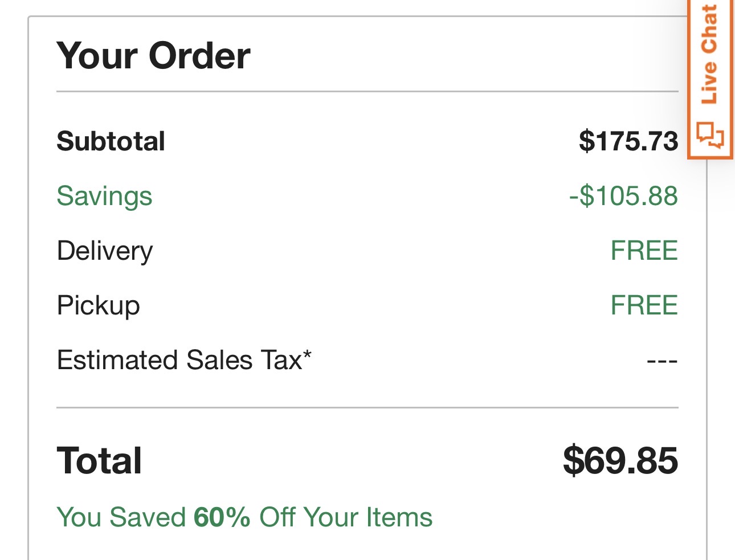Click the asterisk after Estimated Sales Tax

308,354
